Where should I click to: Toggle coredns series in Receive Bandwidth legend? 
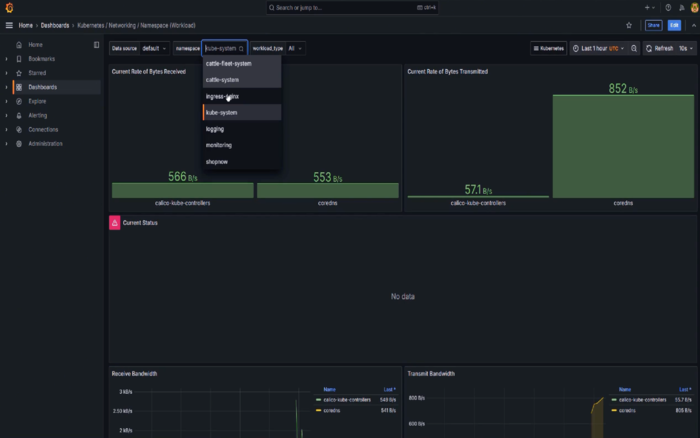332,410
